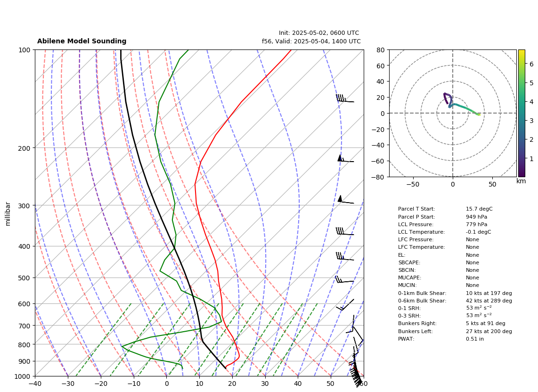538x392 pixels.
Task: Click the LCL Temperature label
Action: click(x=421, y=232)
